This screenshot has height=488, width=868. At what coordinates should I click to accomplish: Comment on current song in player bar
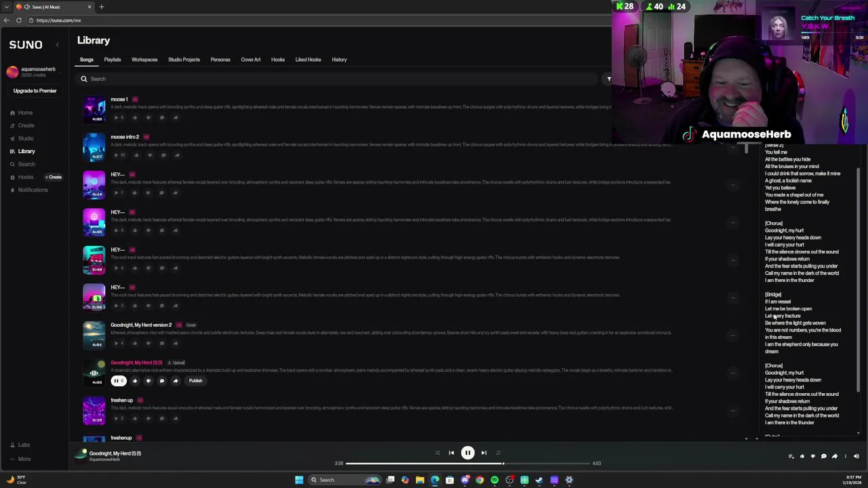823,456
